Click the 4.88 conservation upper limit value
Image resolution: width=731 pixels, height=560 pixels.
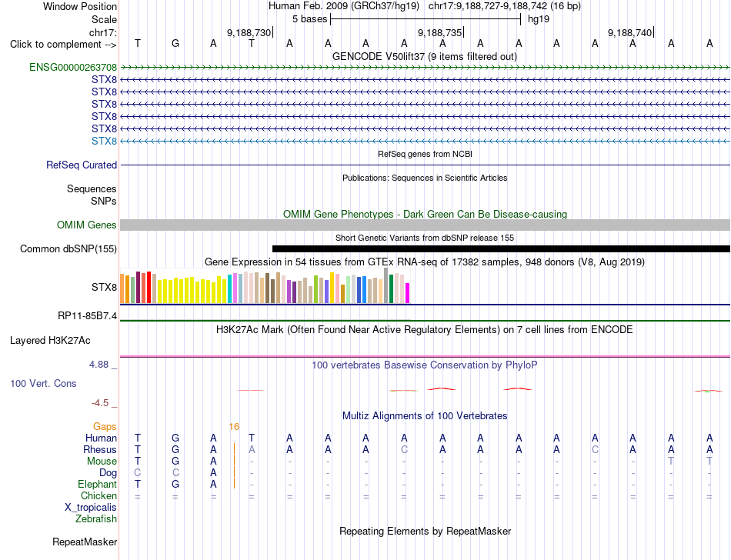(98, 365)
